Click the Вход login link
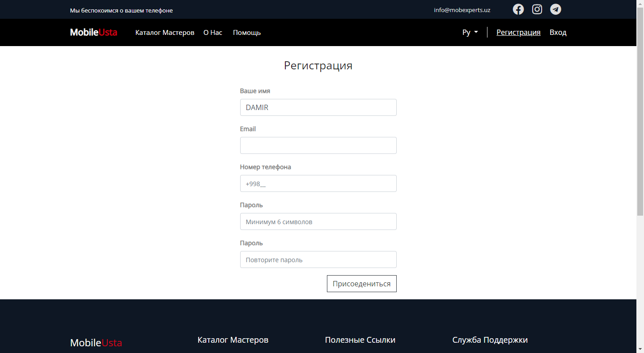Screen dimensions: 644x353 click(558, 32)
